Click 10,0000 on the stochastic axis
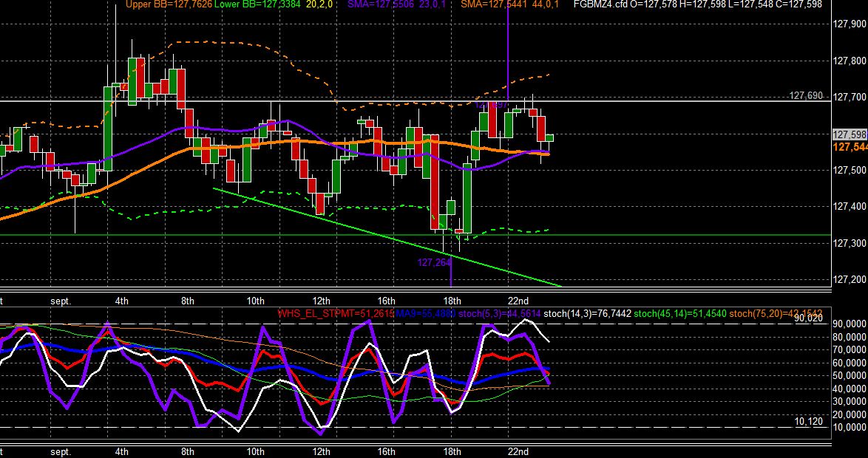 pyautogui.click(x=850, y=428)
